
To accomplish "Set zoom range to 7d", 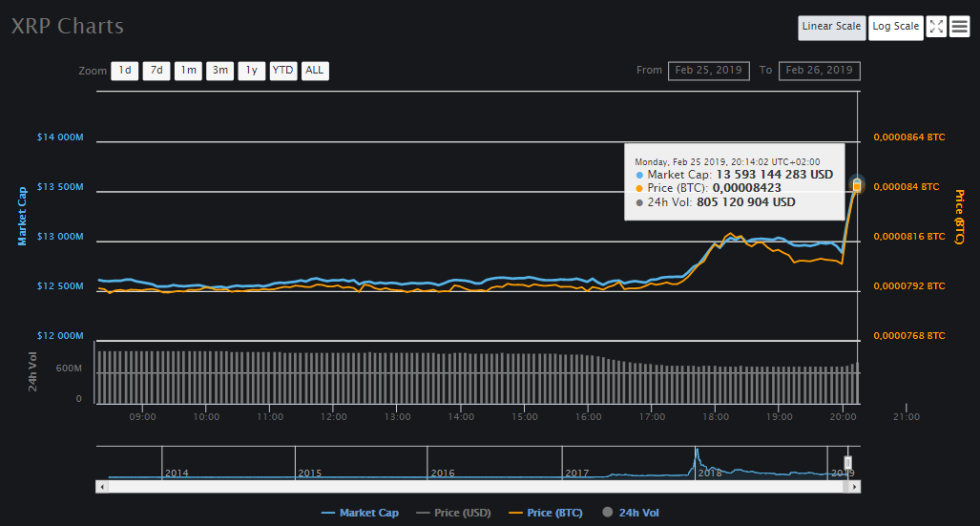I will 156,71.
